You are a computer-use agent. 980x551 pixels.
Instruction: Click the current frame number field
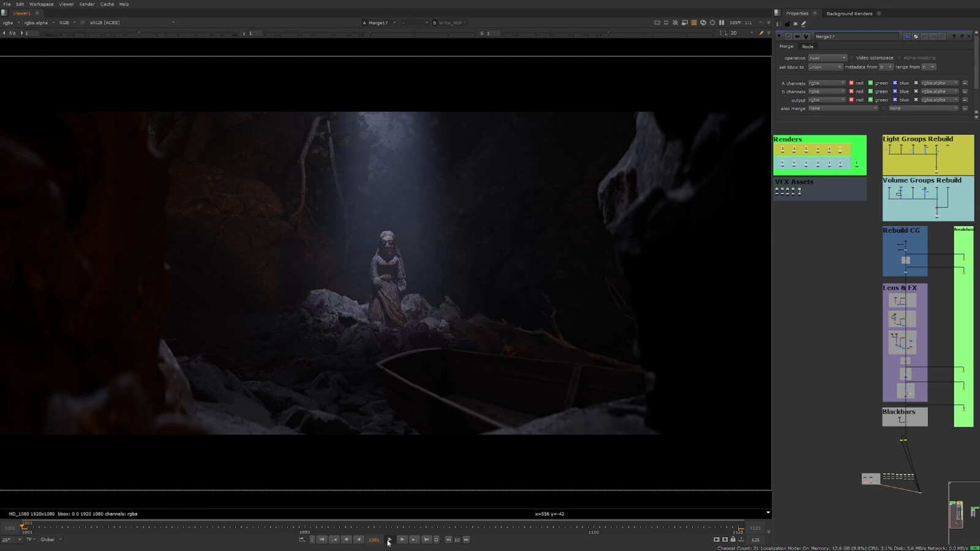[374, 539]
